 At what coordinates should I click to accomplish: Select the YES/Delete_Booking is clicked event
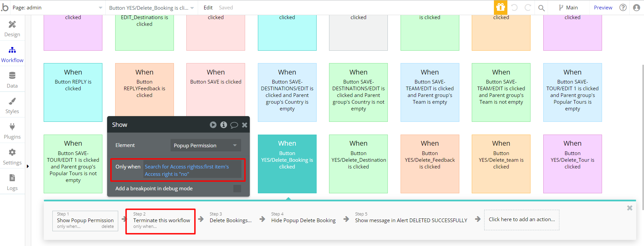coord(287,164)
